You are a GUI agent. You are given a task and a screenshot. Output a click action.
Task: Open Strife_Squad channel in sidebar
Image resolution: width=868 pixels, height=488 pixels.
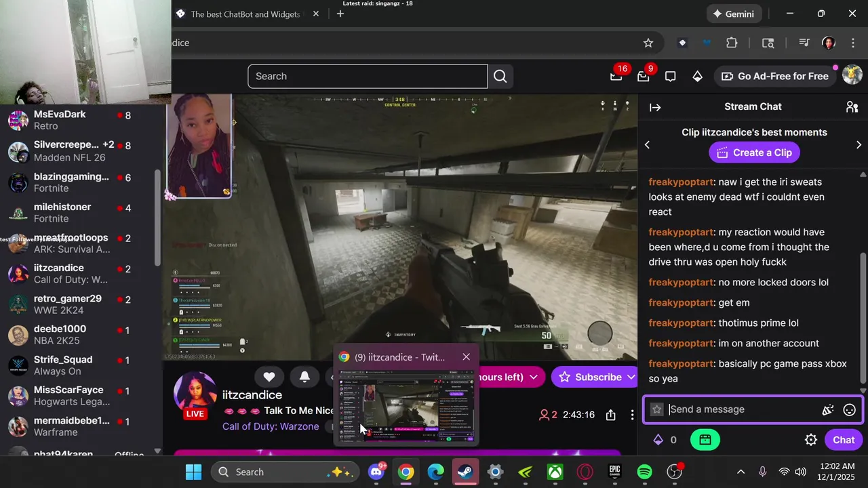coord(81,365)
